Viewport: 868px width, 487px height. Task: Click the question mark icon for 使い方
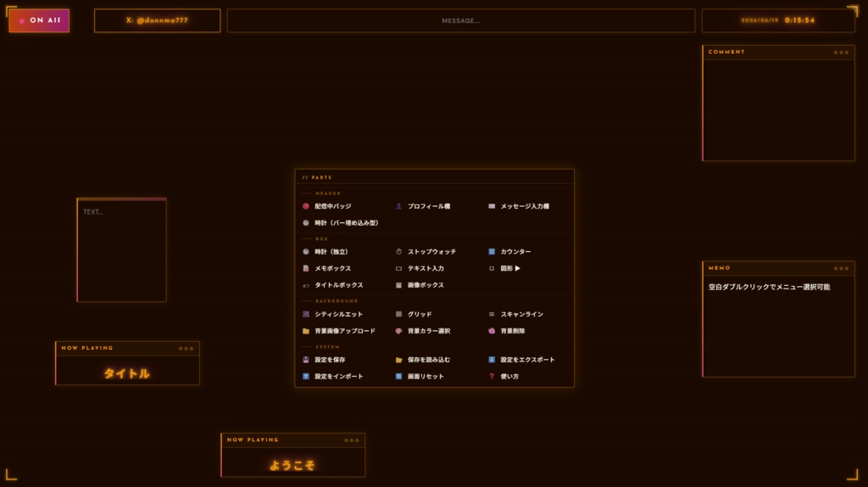pyautogui.click(x=492, y=376)
